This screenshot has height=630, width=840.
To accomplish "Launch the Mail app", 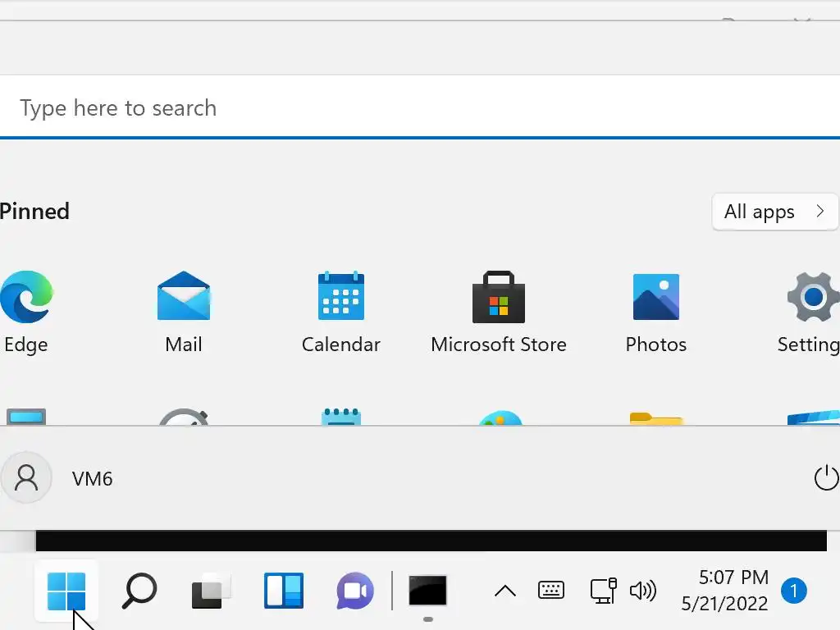I will 184,312.
